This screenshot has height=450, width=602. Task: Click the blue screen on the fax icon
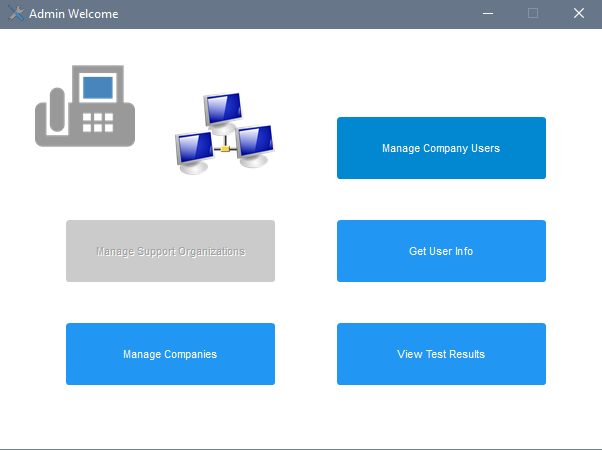click(x=97, y=87)
